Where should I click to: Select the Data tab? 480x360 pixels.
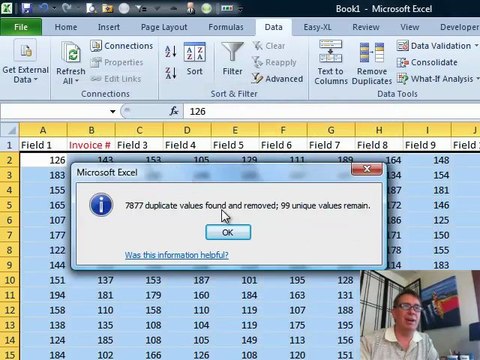pyautogui.click(x=273, y=27)
